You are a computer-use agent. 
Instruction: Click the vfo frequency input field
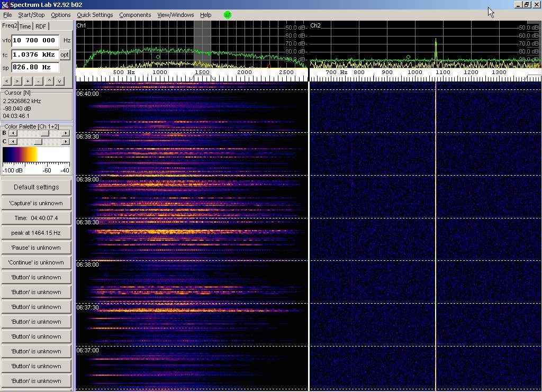(35, 40)
